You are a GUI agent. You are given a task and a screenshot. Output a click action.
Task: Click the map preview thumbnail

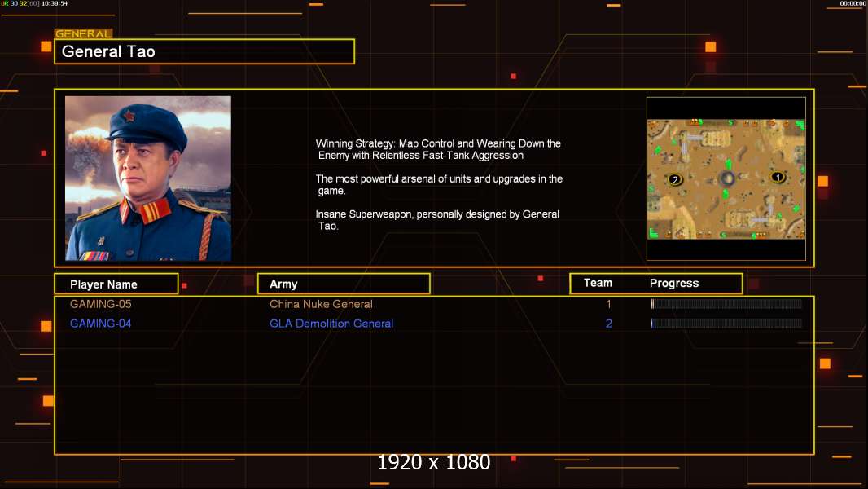click(726, 178)
